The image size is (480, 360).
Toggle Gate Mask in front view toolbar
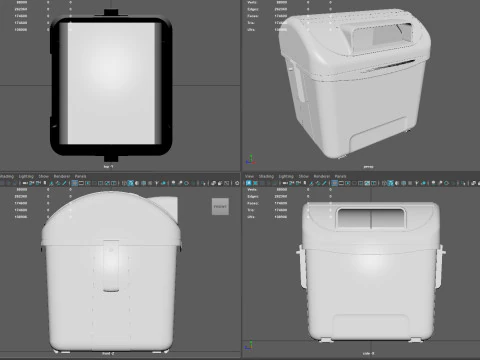tap(94, 183)
